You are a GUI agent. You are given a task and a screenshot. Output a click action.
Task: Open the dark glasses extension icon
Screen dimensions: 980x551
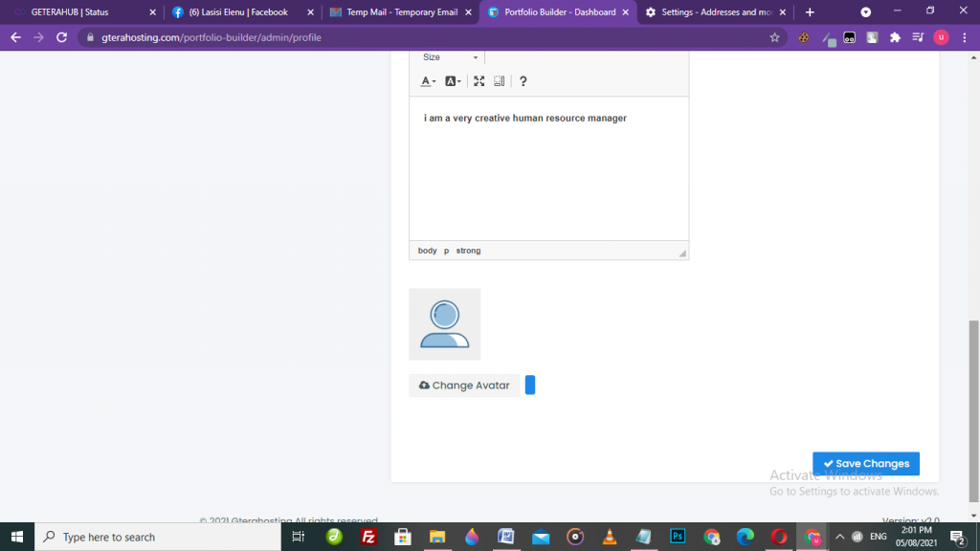(x=850, y=37)
